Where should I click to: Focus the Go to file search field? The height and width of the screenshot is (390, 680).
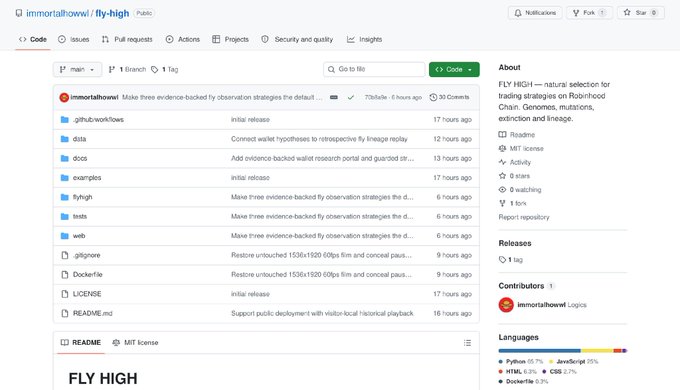pyautogui.click(x=374, y=69)
